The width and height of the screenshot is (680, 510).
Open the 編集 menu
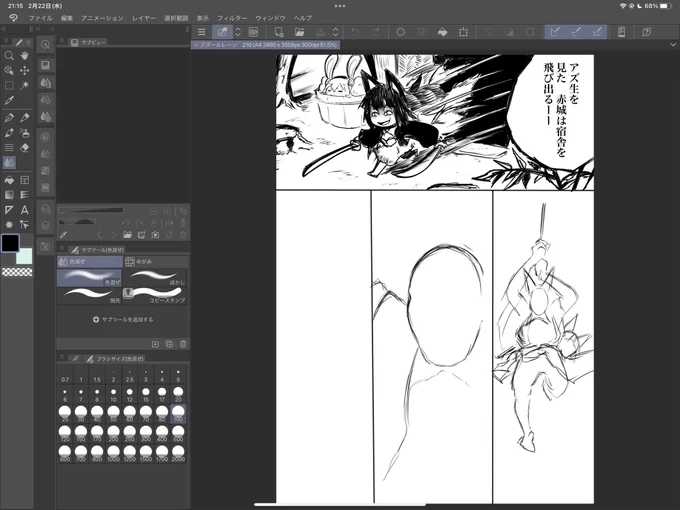point(67,18)
